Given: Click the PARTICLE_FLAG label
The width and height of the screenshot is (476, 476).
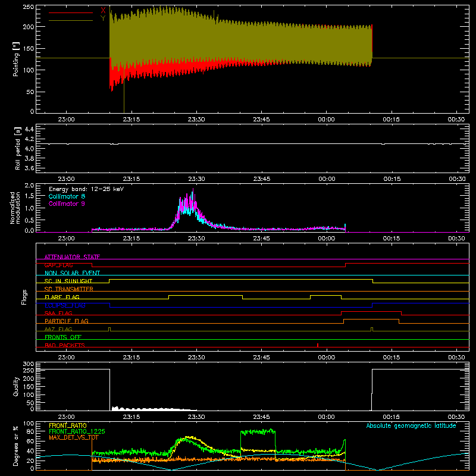Looking at the screenshot, I should [x=67, y=321].
